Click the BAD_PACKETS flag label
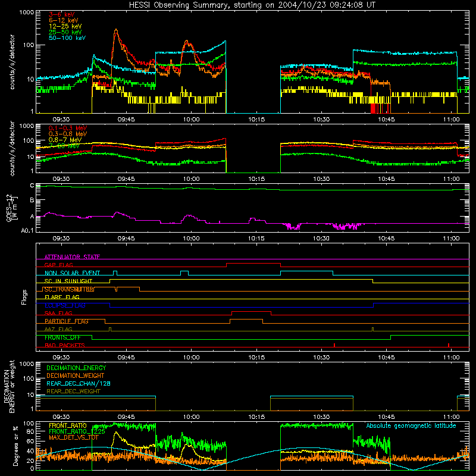This screenshot has width=476, height=476. coord(65,345)
